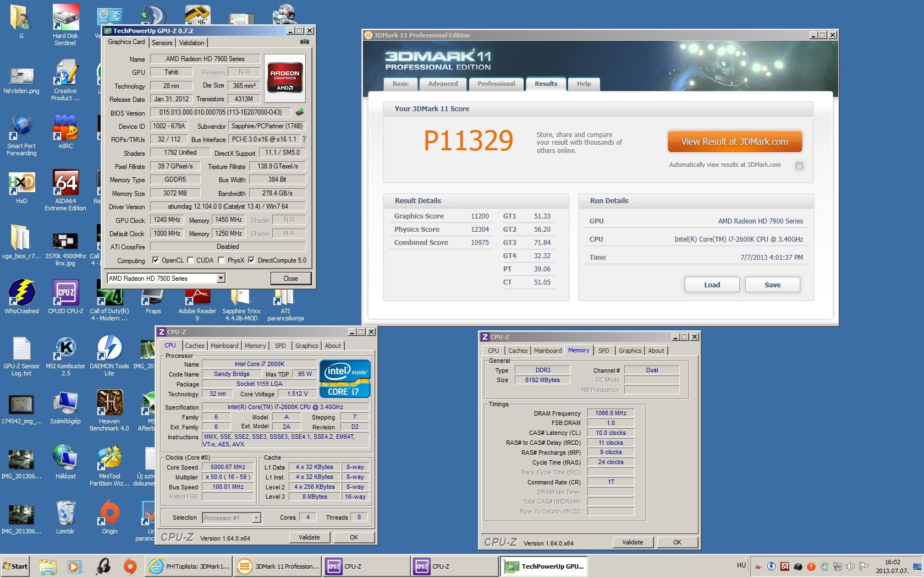
Task: Open the Help tab in 3DMark 11
Action: click(x=584, y=84)
